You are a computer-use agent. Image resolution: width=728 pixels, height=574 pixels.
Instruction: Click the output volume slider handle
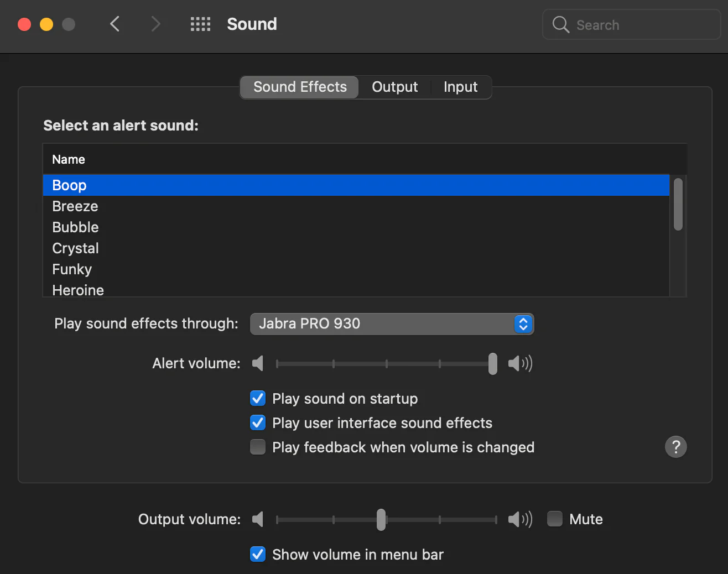(381, 520)
